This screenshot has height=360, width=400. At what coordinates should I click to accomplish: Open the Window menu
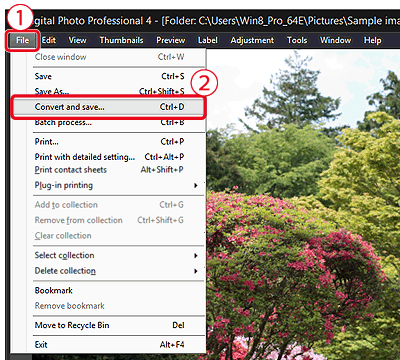pos(335,40)
